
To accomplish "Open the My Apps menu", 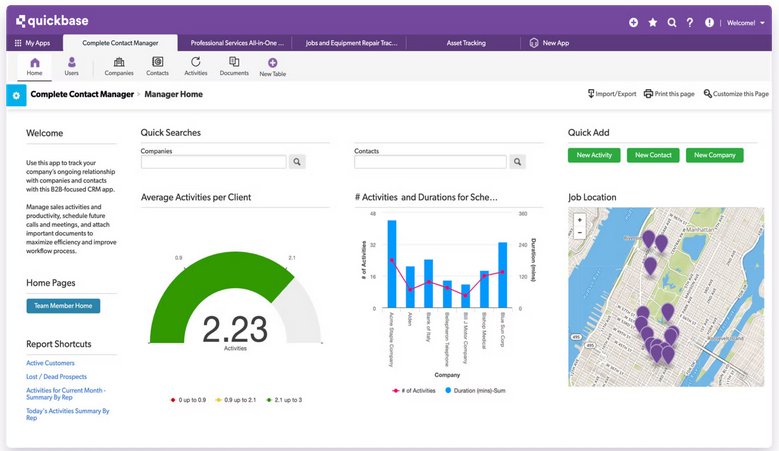I will click(x=32, y=43).
